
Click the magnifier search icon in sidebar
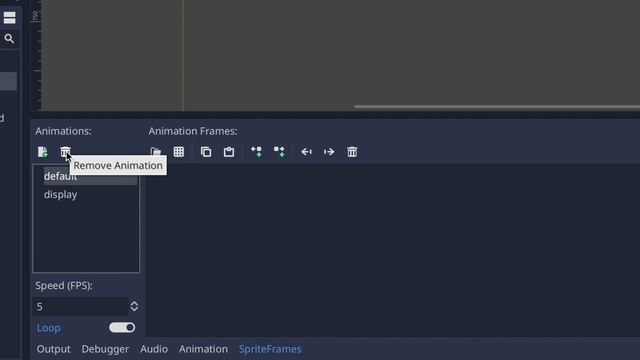click(x=9, y=39)
